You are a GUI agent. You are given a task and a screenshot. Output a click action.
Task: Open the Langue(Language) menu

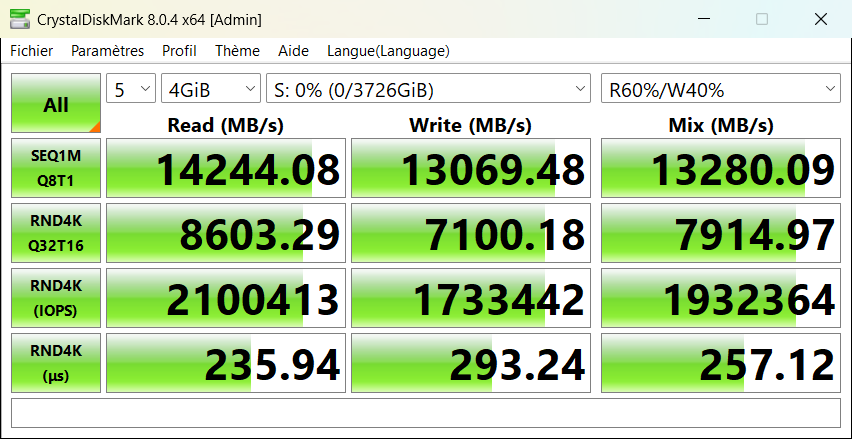(388, 51)
